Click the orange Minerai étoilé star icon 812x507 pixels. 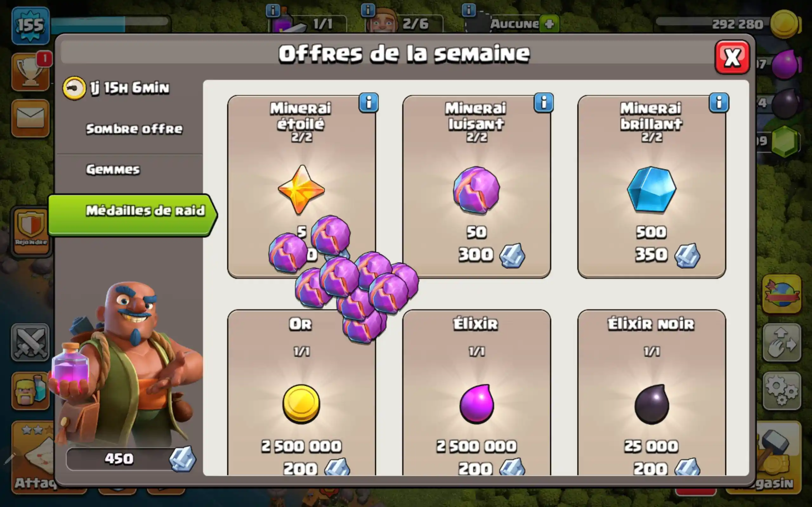301,189
